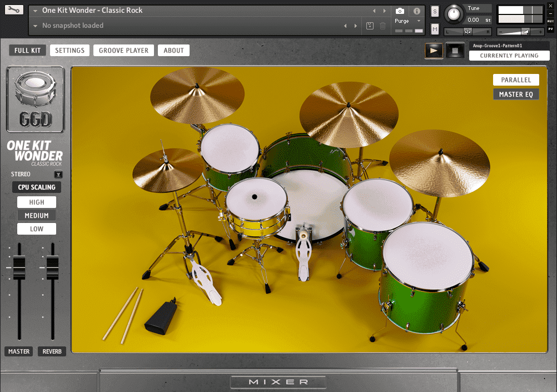Click the next snapshot arrow
The width and height of the screenshot is (557, 392).
[356, 26]
